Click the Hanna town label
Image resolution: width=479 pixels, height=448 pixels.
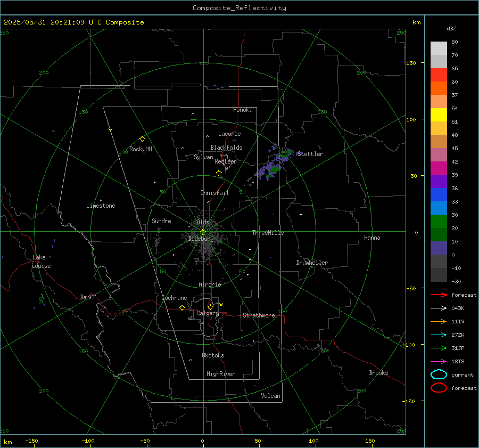(372, 238)
